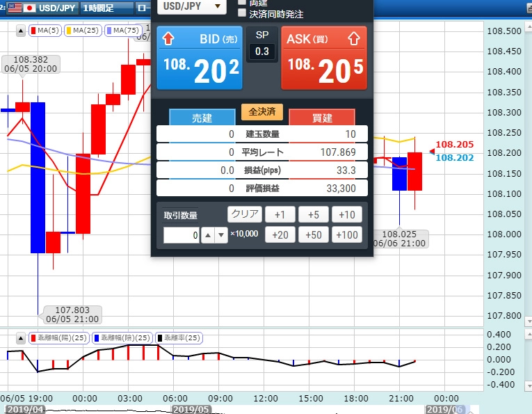Click the SP 0.3 spread display
This screenshot has height=414, width=532.
(262, 44)
